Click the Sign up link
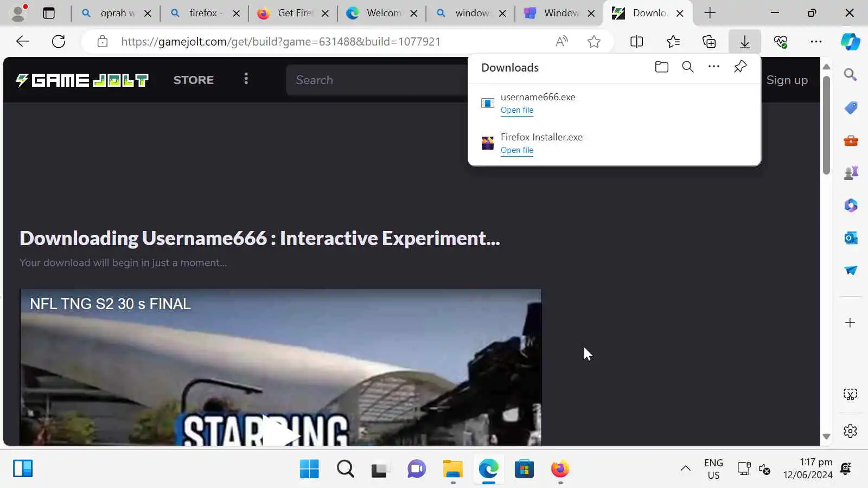 (787, 80)
